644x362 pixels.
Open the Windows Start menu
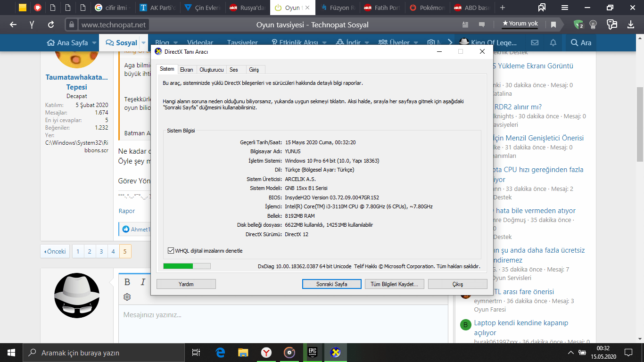(11, 353)
